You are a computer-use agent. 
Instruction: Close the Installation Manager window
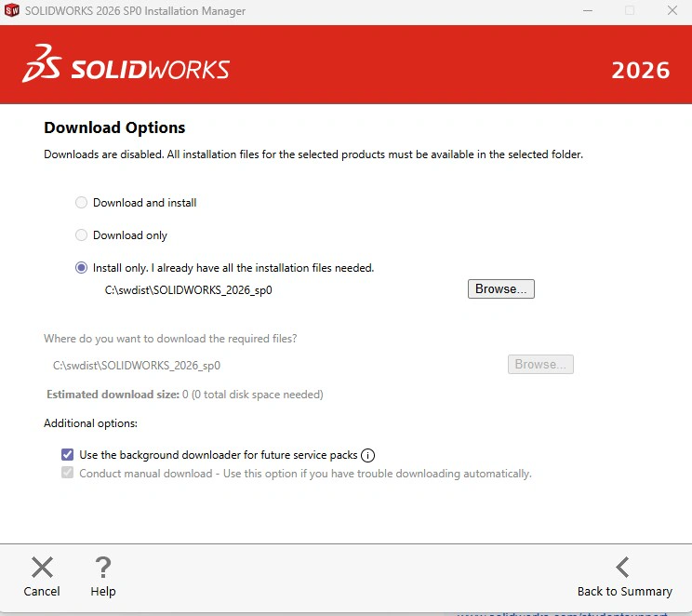pos(672,10)
